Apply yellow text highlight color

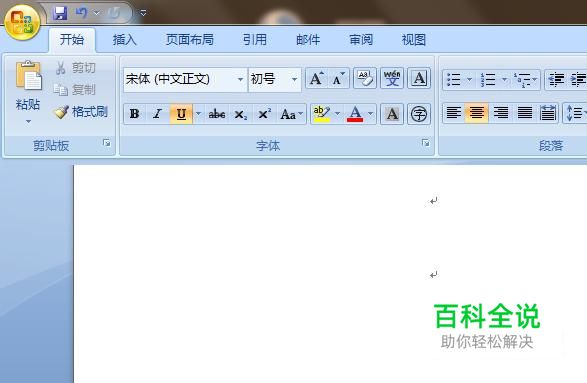(322, 114)
